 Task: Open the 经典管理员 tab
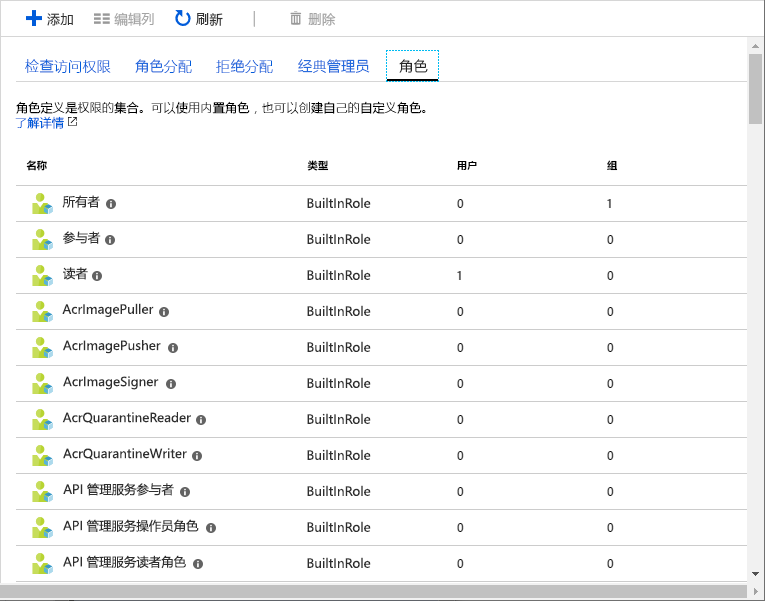[333, 66]
